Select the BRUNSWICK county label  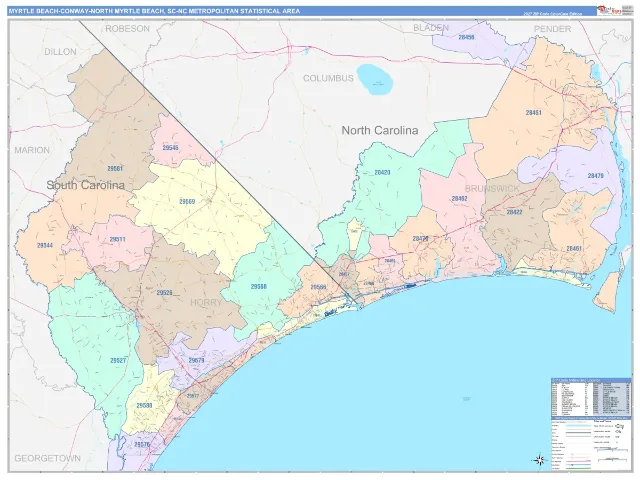[x=492, y=189]
